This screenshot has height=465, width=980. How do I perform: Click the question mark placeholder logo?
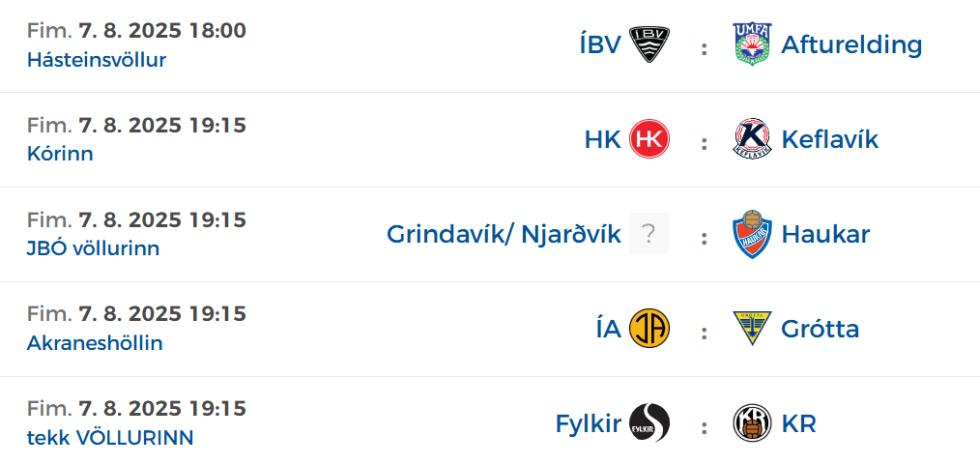(649, 234)
